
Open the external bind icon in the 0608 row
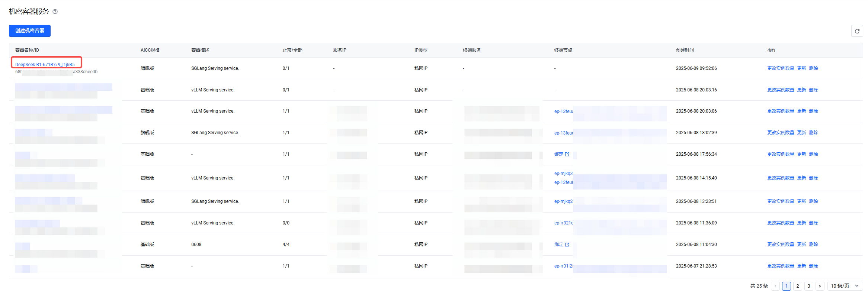coord(567,245)
